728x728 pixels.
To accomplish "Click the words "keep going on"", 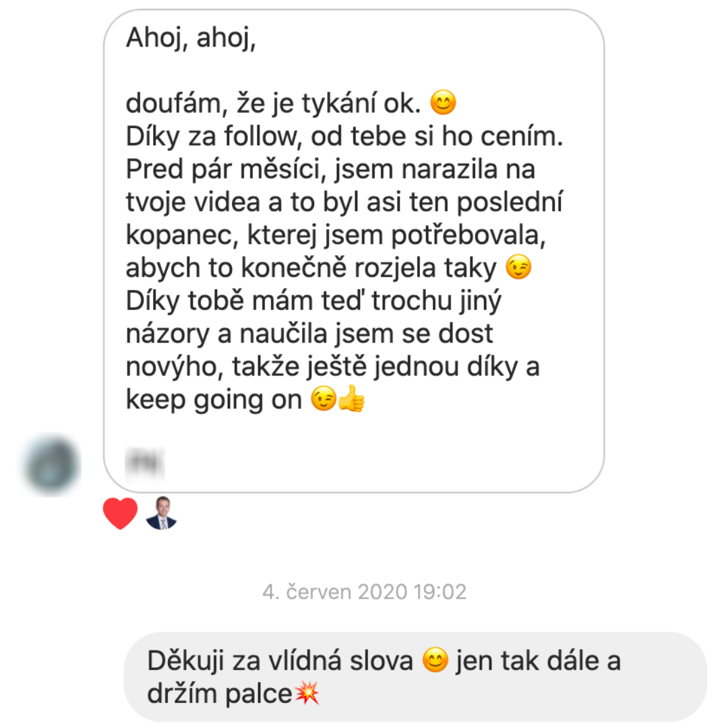I will pyautogui.click(x=214, y=400).
